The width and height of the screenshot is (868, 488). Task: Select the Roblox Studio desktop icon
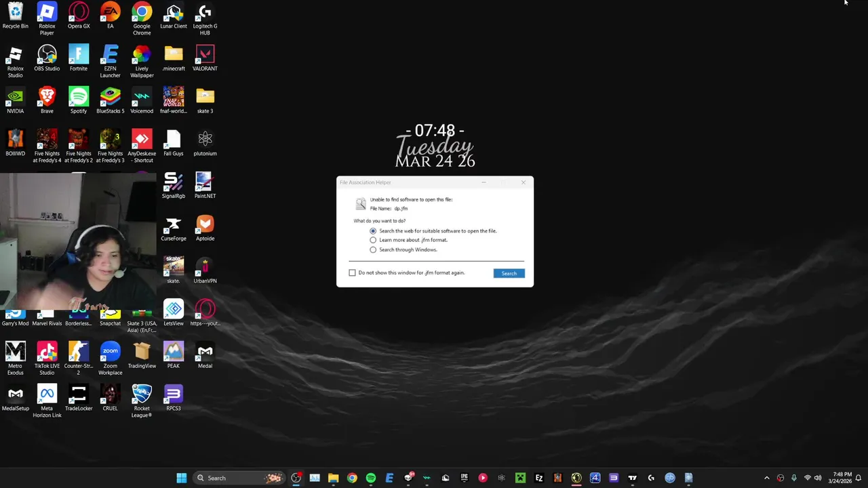15,62
